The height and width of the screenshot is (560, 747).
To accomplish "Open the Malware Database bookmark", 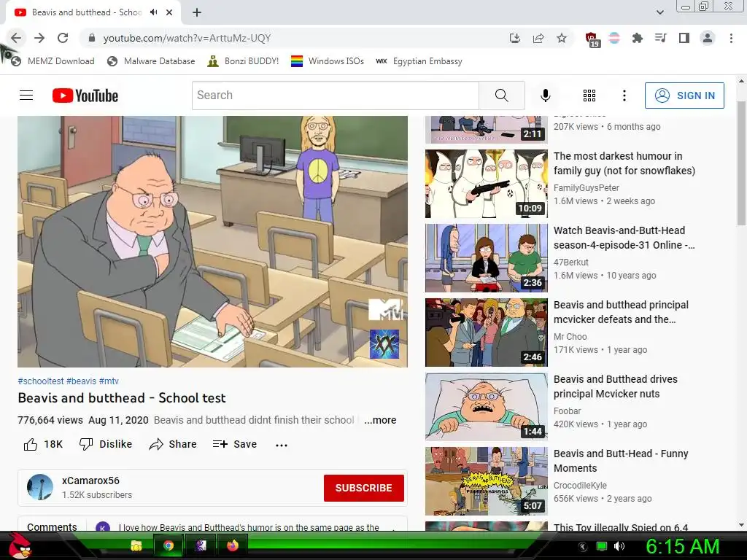I will coord(152,61).
